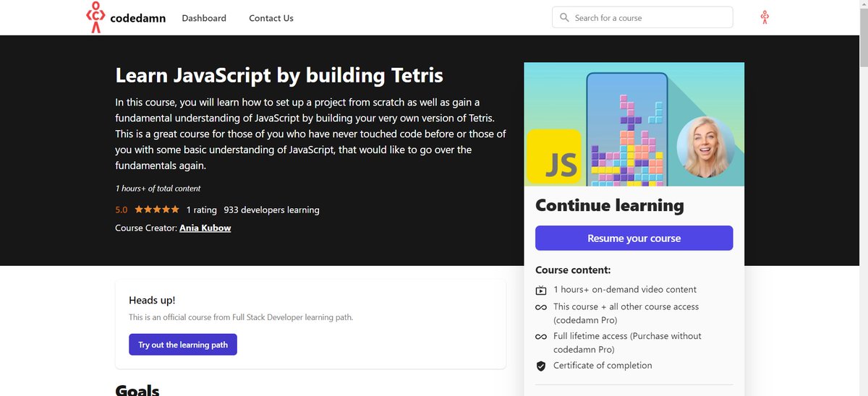Click the Continue learning heading

[x=609, y=205]
